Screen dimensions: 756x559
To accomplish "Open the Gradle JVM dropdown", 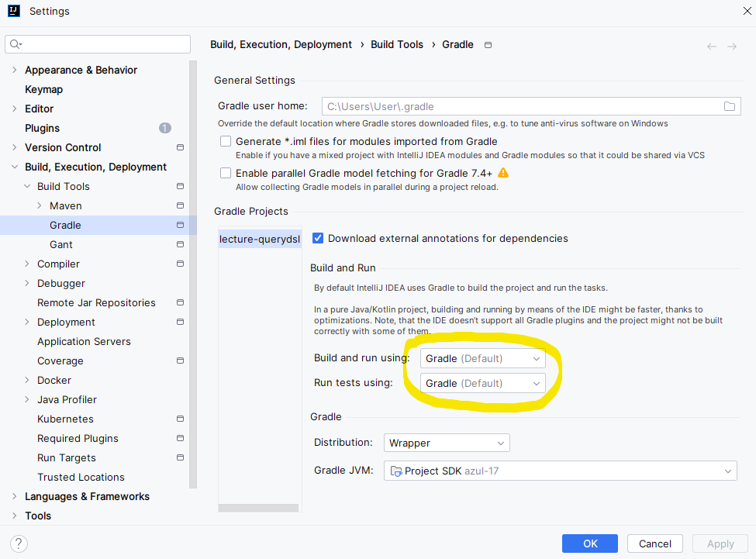I will pyautogui.click(x=561, y=471).
